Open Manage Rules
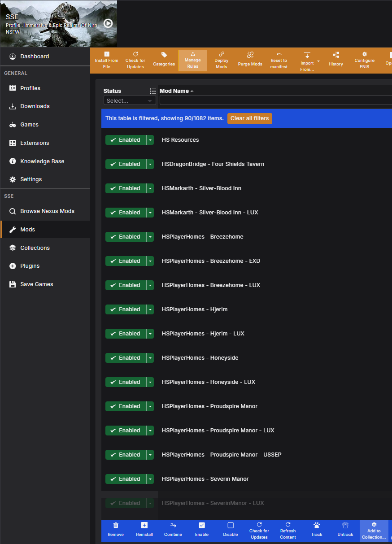The width and height of the screenshot is (392, 544). point(192,60)
